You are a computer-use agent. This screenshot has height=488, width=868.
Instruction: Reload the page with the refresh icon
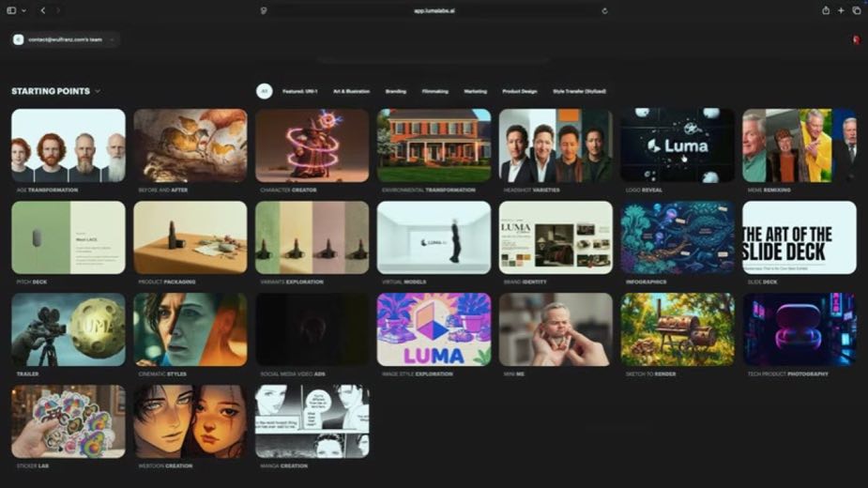(x=604, y=10)
